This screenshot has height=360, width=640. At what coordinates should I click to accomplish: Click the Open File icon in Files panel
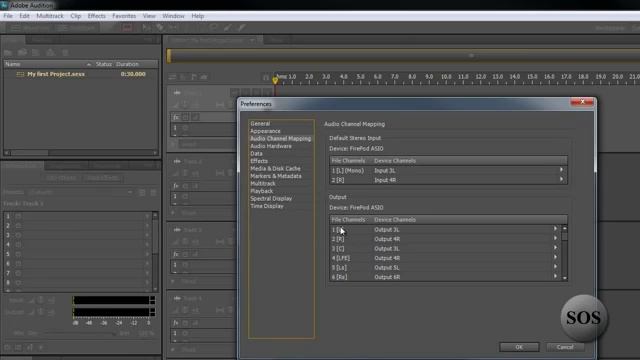click(x=8, y=53)
